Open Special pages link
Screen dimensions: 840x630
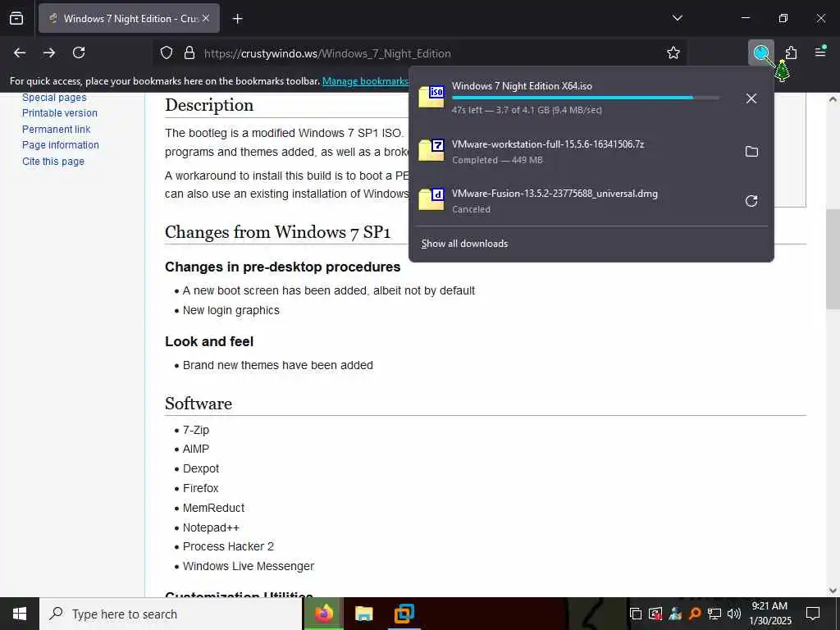54,98
